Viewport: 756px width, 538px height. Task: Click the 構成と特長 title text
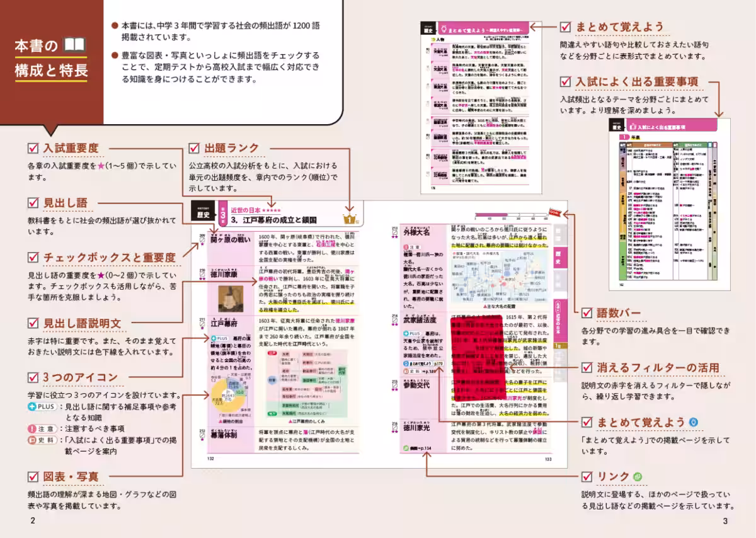(x=51, y=70)
